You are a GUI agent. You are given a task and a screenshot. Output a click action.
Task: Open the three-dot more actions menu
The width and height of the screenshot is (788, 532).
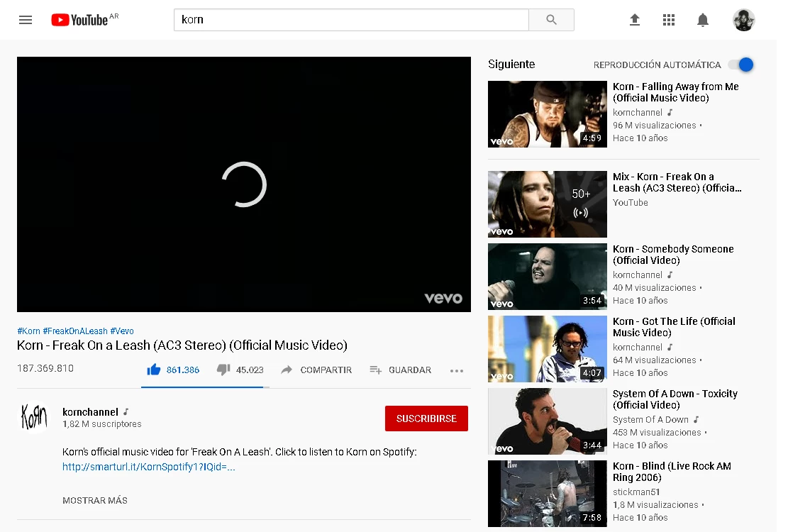(x=456, y=371)
